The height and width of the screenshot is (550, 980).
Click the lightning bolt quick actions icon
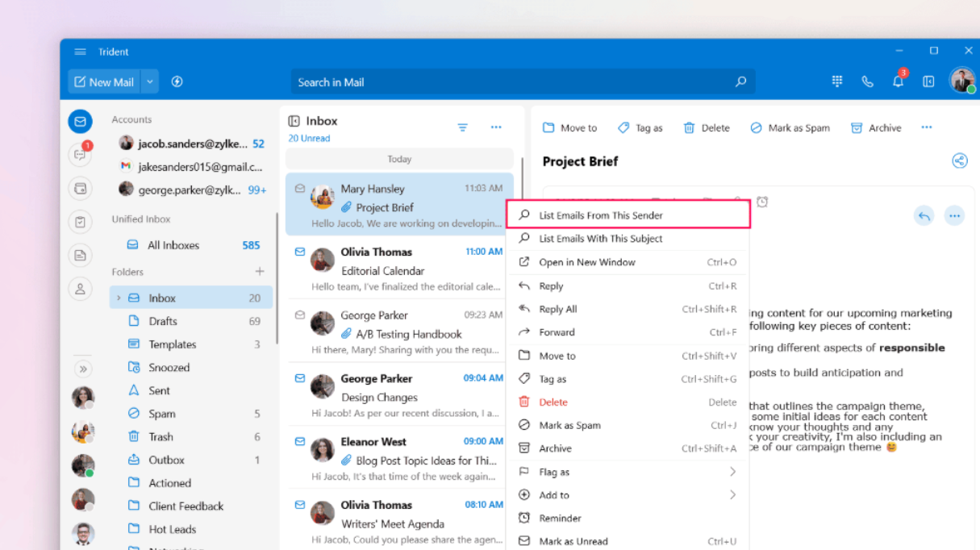point(177,81)
